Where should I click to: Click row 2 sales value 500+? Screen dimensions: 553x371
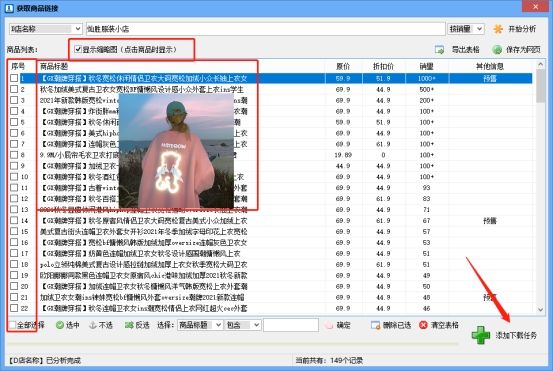click(426, 89)
